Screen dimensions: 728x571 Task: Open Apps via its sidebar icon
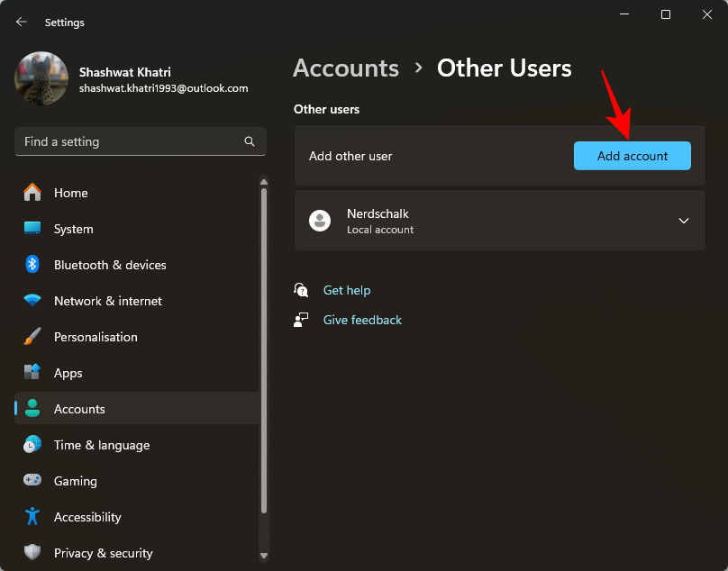(32, 373)
